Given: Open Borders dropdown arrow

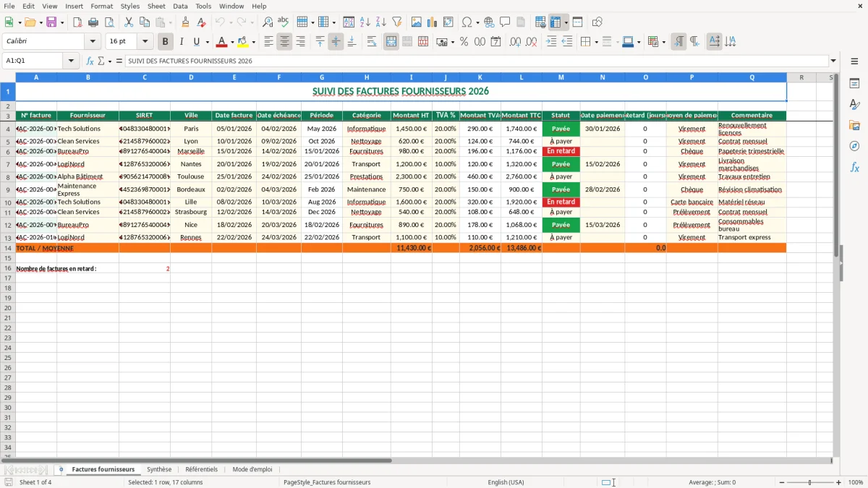Looking at the screenshot, I should pyautogui.click(x=597, y=42).
